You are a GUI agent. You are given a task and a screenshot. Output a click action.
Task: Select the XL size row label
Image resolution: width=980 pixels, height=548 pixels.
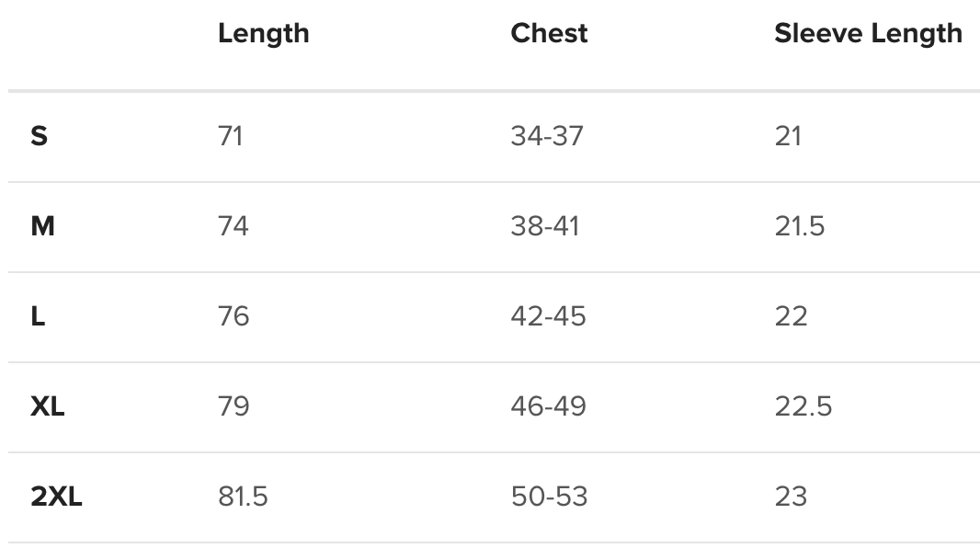pyautogui.click(x=48, y=406)
